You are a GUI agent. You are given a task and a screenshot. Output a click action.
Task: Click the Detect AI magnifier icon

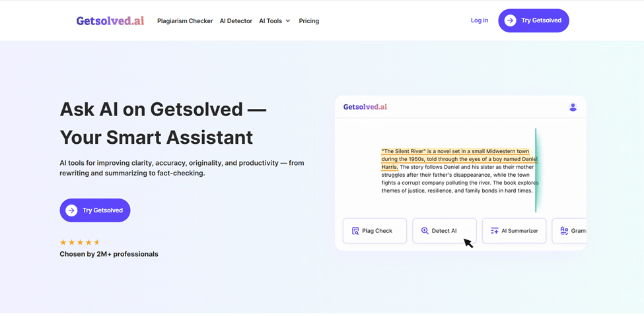pos(425,231)
